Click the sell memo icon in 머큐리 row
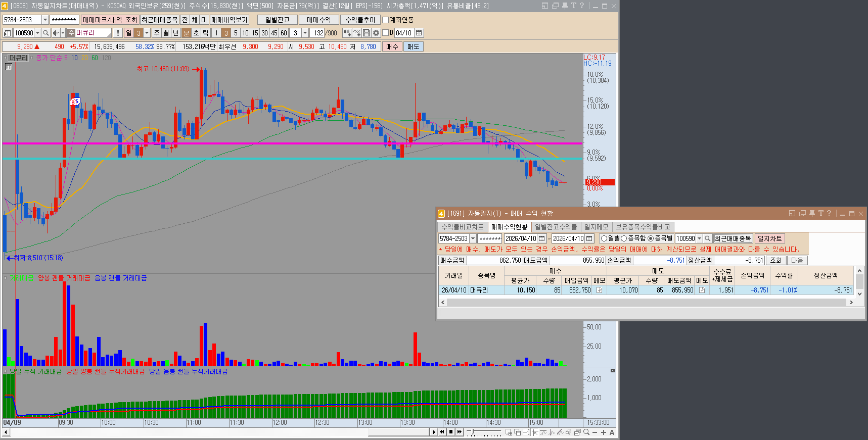This screenshot has width=868, height=440. coord(702,290)
